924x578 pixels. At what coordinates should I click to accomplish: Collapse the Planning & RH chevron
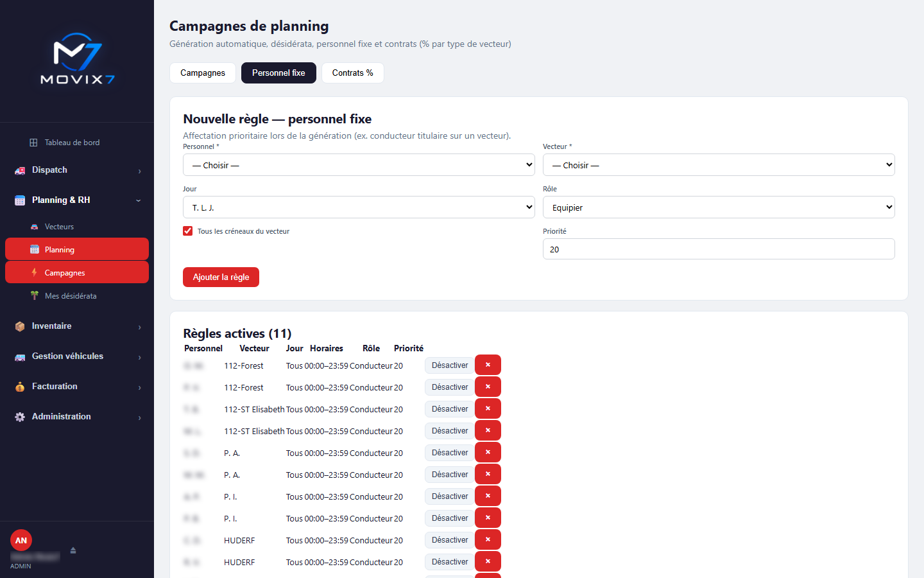coord(139,200)
